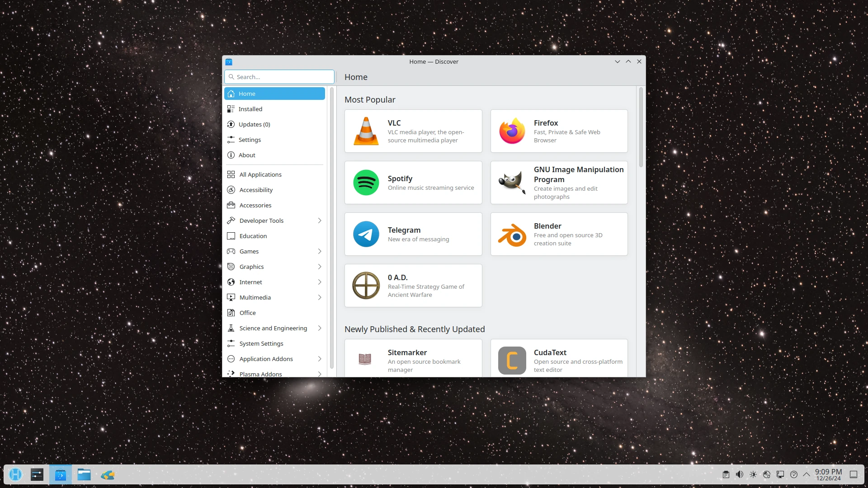Screen dimensions: 868x488
Task: Open the 0 A.D. card title
Action: [397, 277]
